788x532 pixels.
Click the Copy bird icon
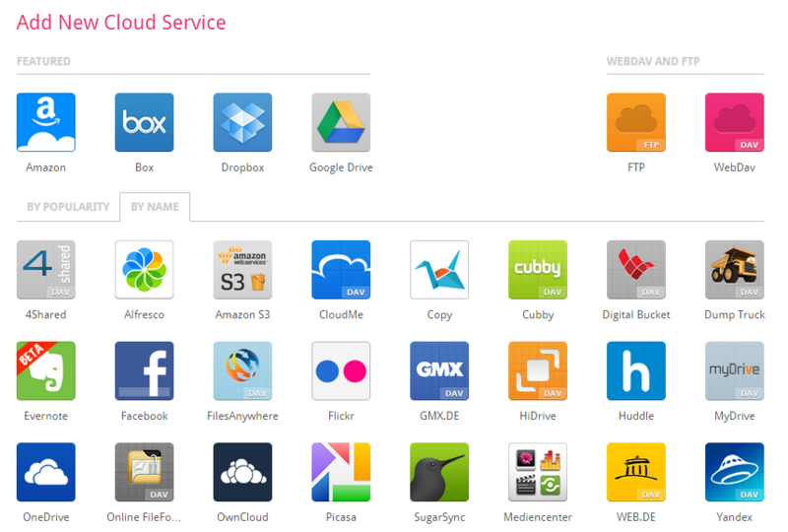tap(439, 270)
